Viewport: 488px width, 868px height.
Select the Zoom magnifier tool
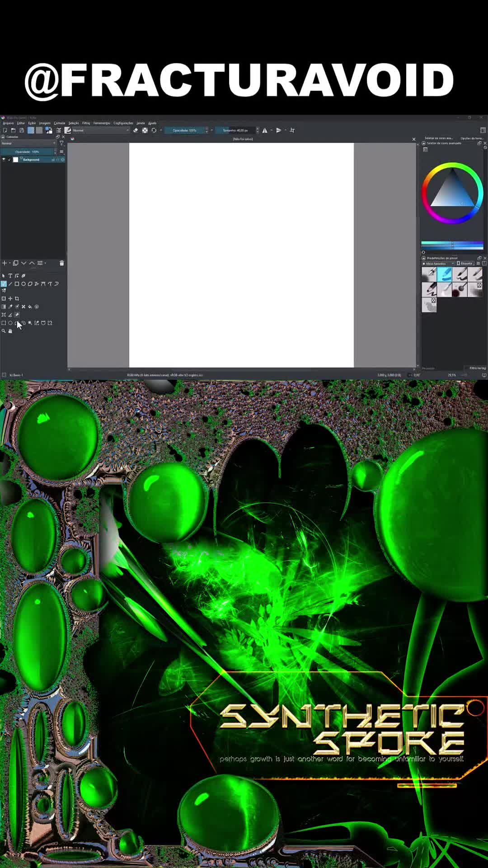tap(4, 331)
